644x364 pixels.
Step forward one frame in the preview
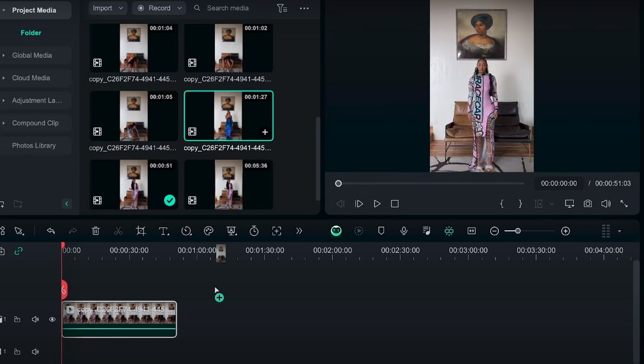(x=359, y=203)
